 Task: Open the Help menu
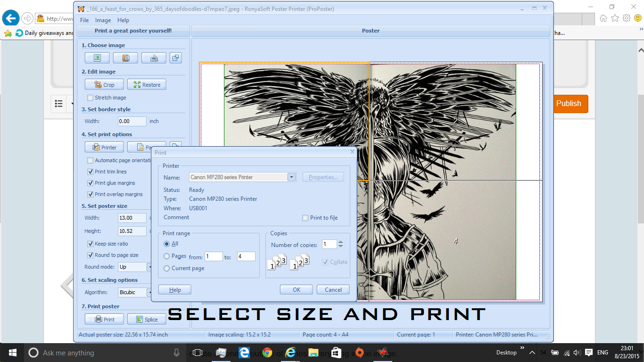click(123, 20)
